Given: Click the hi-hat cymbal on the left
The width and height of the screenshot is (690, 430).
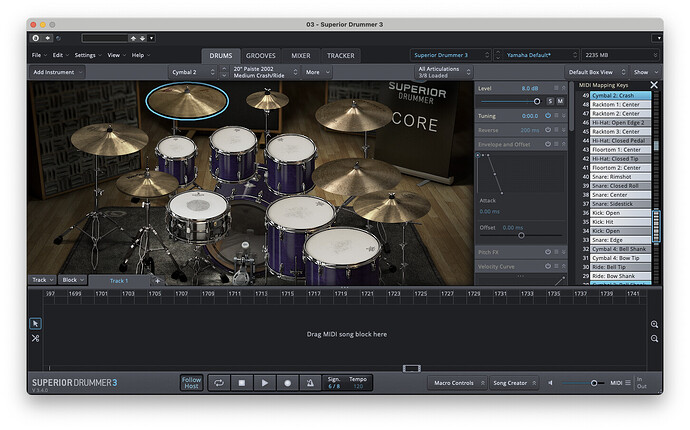Looking at the screenshot, I should click(x=147, y=183).
